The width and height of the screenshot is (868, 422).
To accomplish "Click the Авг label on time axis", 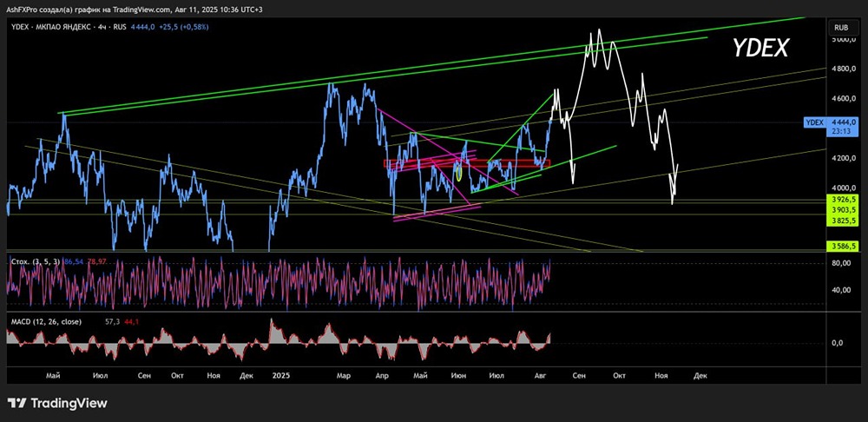I will click(x=542, y=376).
